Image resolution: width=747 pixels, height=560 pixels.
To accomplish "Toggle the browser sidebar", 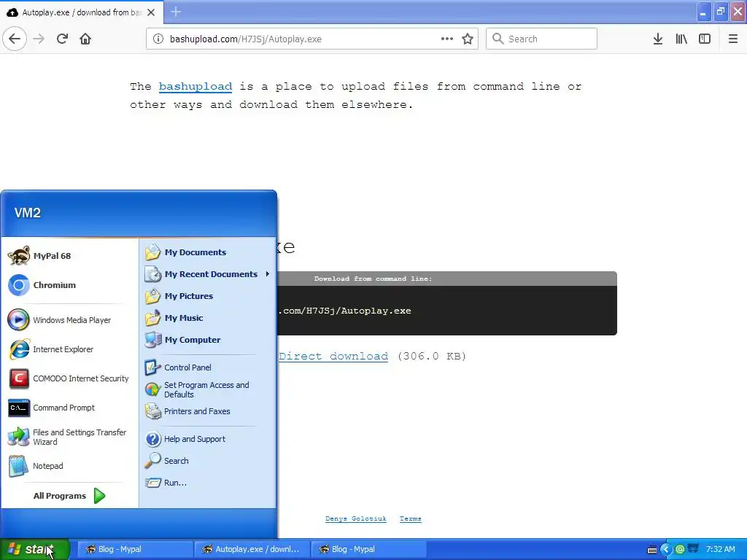I will click(705, 39).
